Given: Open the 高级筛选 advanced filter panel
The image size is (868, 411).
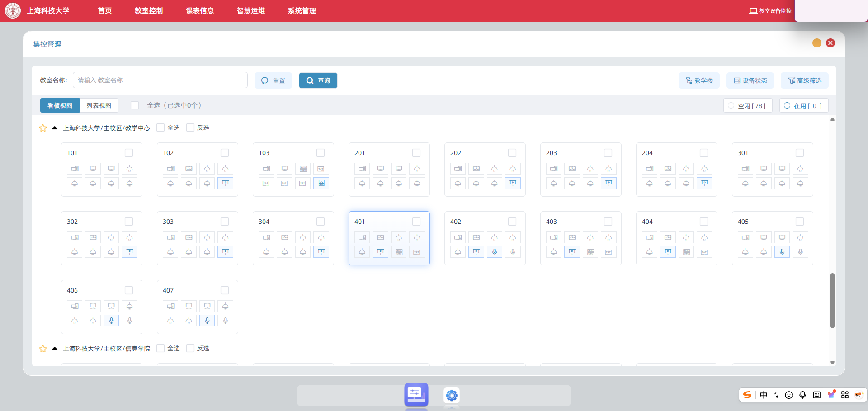Looking at the screenshot, I should point(804,80).
